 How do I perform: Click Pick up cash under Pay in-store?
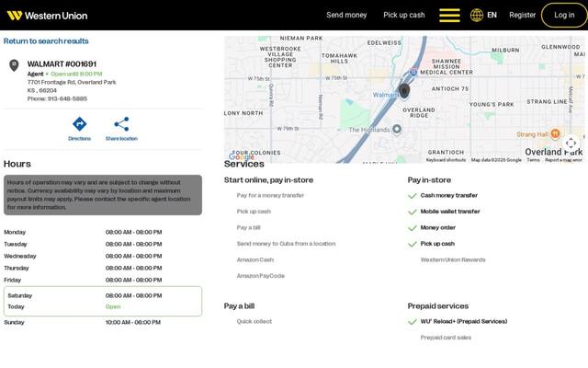click(437, 244)
